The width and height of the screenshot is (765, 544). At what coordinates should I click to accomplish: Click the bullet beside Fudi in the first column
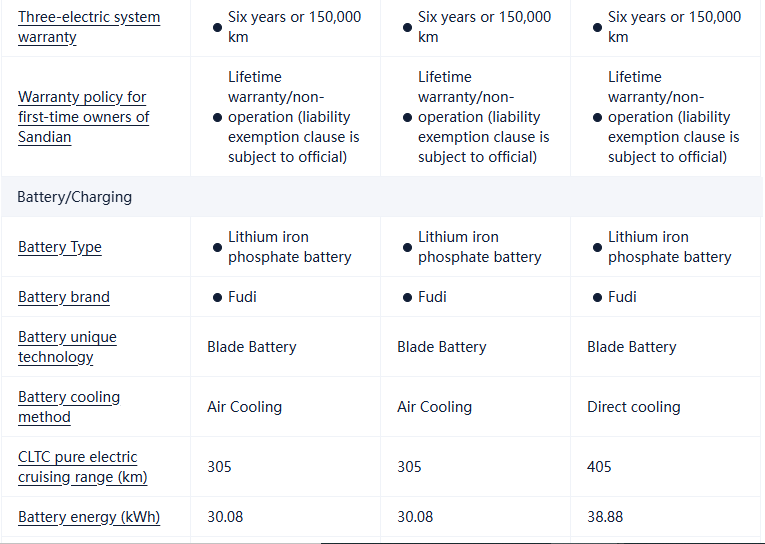[x=217, y=298]
